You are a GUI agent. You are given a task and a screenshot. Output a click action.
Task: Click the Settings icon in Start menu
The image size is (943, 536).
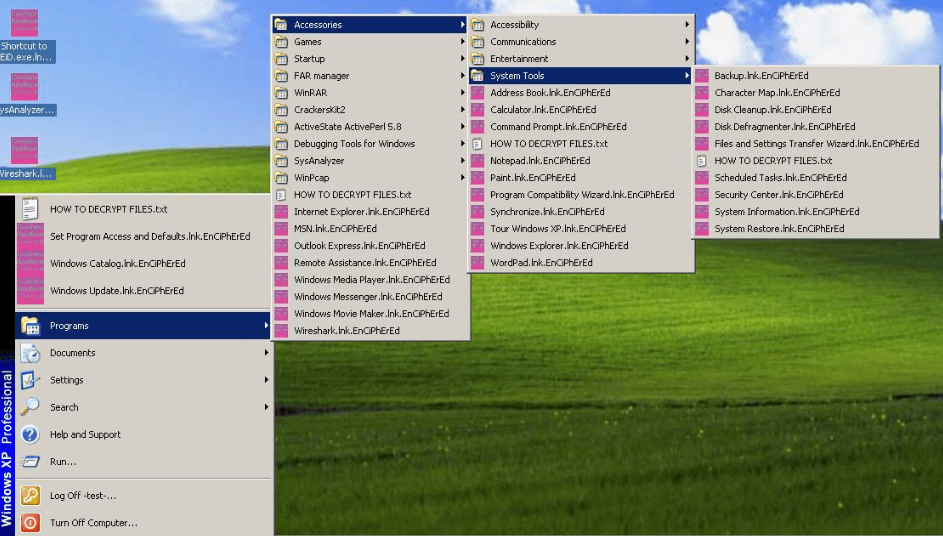coord(30,380)
